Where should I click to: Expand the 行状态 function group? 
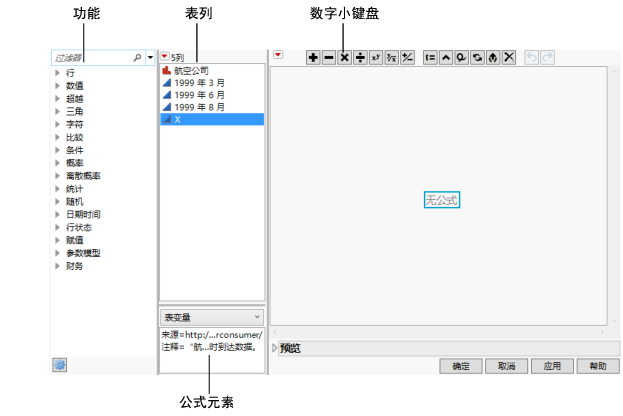click(x=58, y=227)
